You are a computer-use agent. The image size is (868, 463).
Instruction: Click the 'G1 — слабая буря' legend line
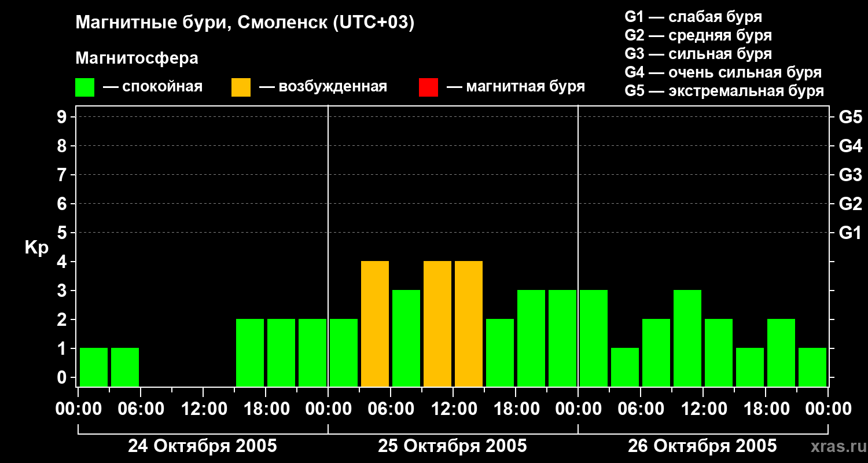pyautogui.click(x=693, y=17)
